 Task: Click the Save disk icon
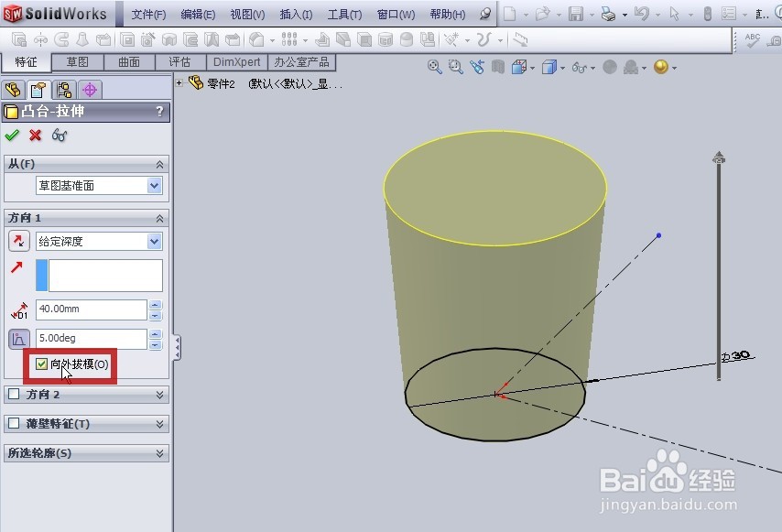(576, 14)
